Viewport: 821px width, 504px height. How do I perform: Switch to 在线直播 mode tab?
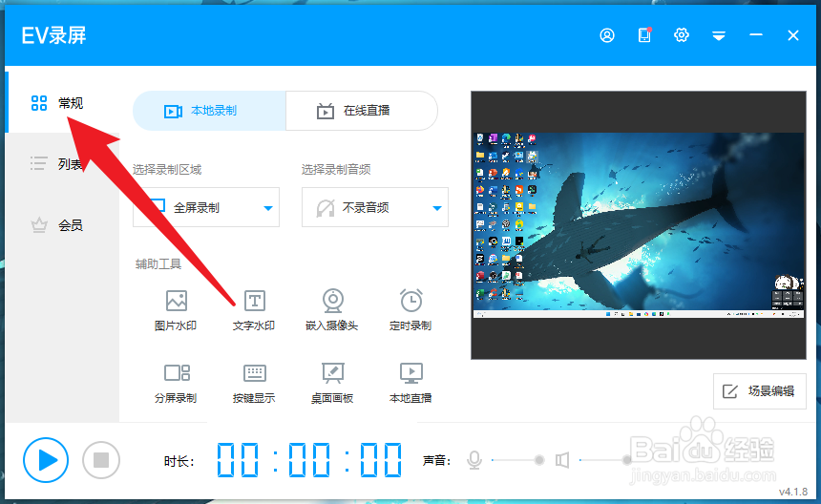[x=362, y=111]
